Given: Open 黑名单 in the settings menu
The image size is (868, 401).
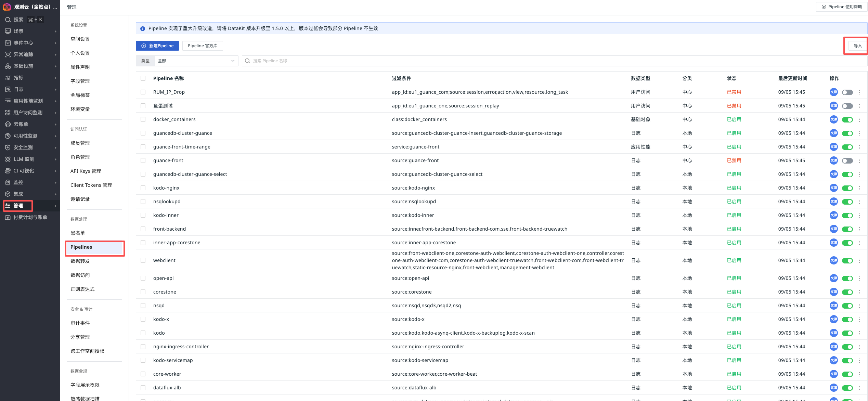Looking at the screenshot, I should 78,233.
